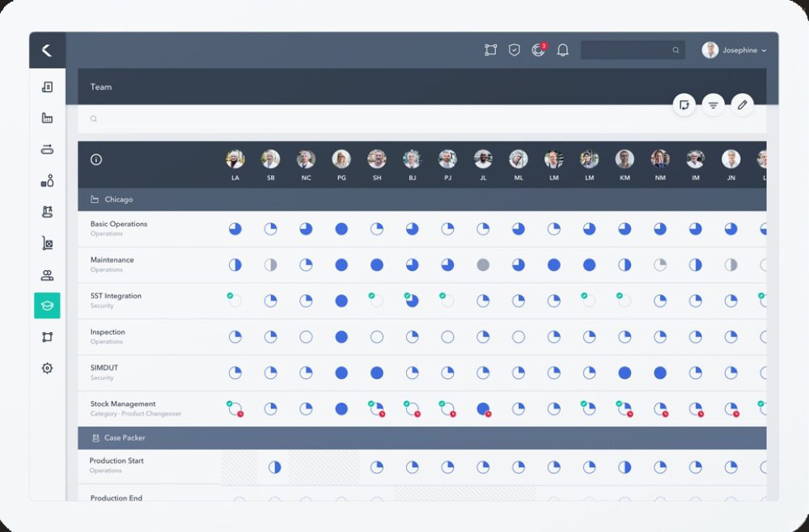This screenshot has height=532, width=809.
Task: Click the circular progress icon with badge 3
Action: 538,49
